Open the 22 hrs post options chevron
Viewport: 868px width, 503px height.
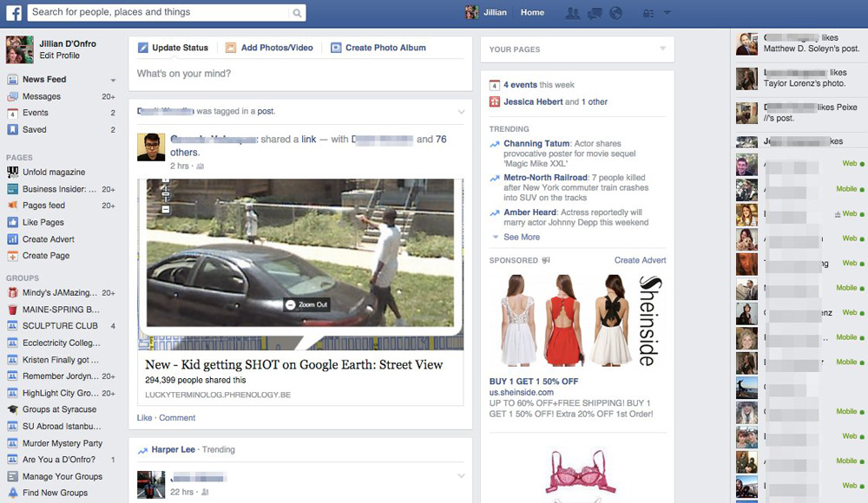tap(461, 476)
